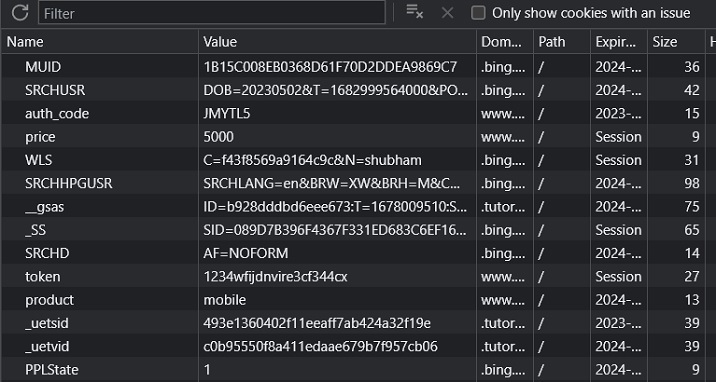Sort by Size column header
Screen dimensions: 716x382
click(676, 42)
